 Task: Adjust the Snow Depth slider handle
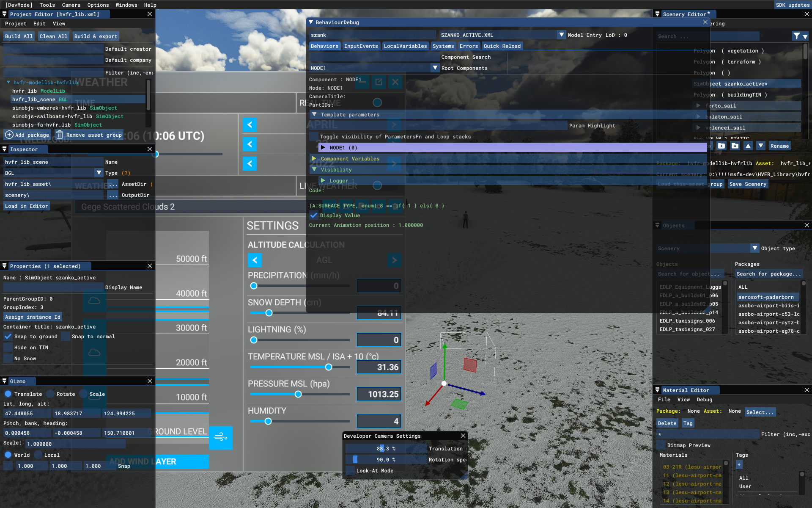pyautogui.click(x=269, y=313)
